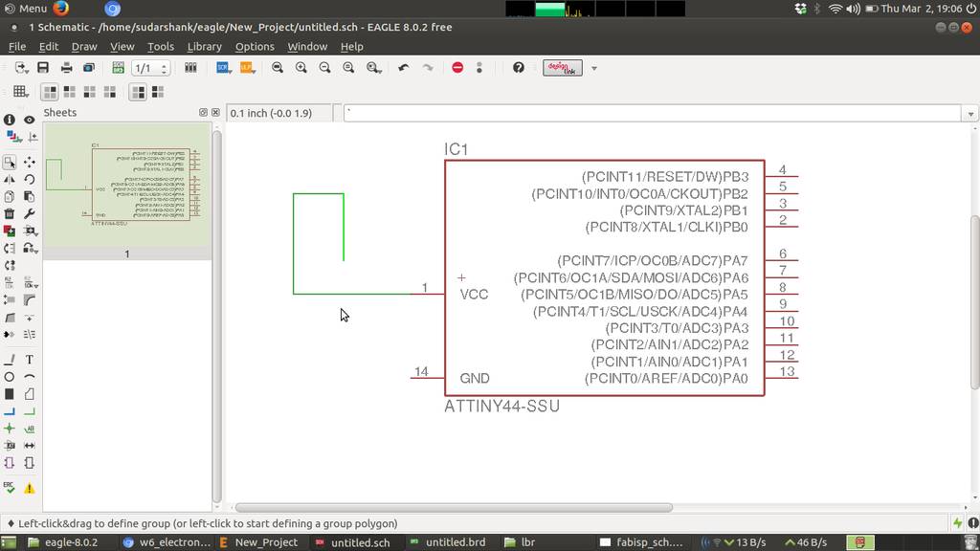Select the Name tool
Viewport: 980px width, 551px height.
[10, 283]
